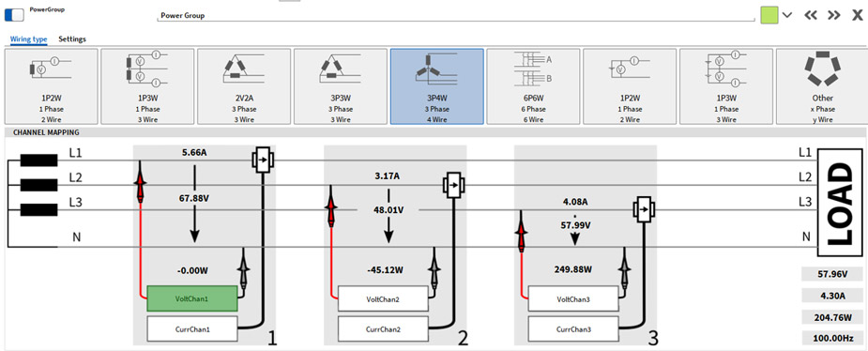Click the 57.96V total voltage value
The height and width of the screenshot is (351, 868).
coord(833,273)
